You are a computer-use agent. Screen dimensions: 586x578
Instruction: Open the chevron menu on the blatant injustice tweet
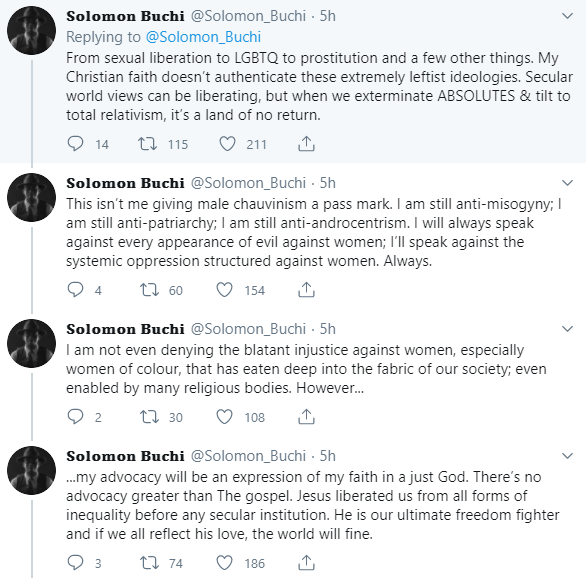pyautogui.click(x=567, y=329)
